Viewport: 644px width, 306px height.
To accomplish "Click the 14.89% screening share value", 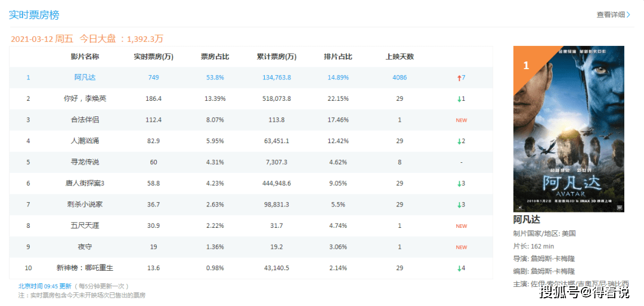I will (x=338, y=77).
